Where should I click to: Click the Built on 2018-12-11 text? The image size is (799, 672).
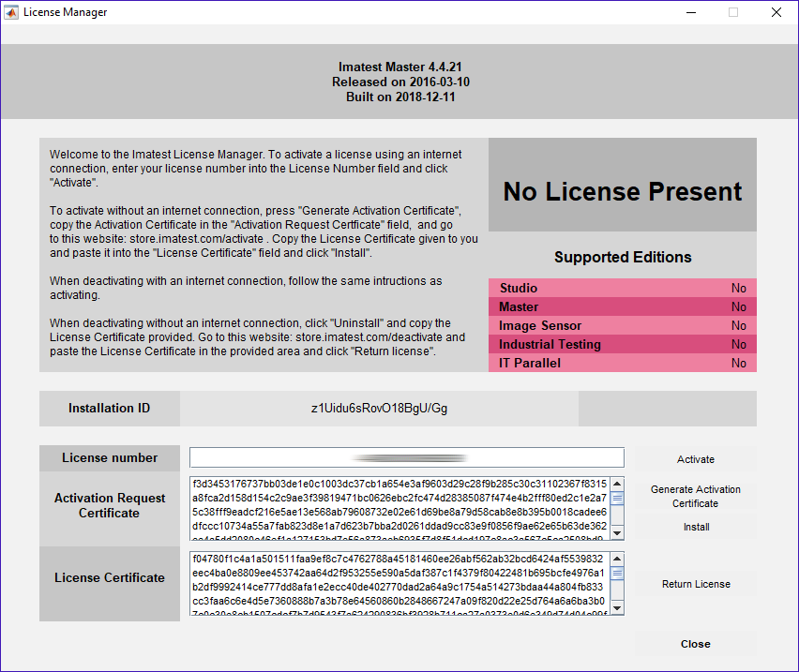tap(400, 97)
